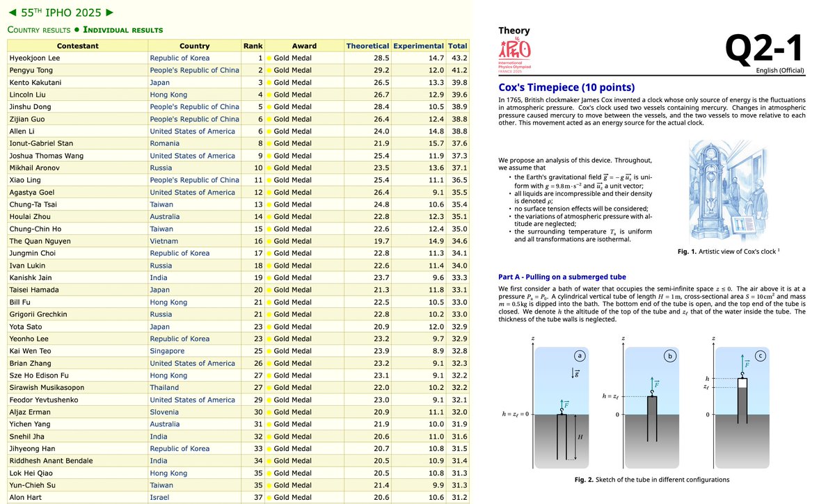The image size is (835, 504).
Task: Click the gold medal dot beside Hyeokjoon Lee's award
Action: tap(269, 57)
